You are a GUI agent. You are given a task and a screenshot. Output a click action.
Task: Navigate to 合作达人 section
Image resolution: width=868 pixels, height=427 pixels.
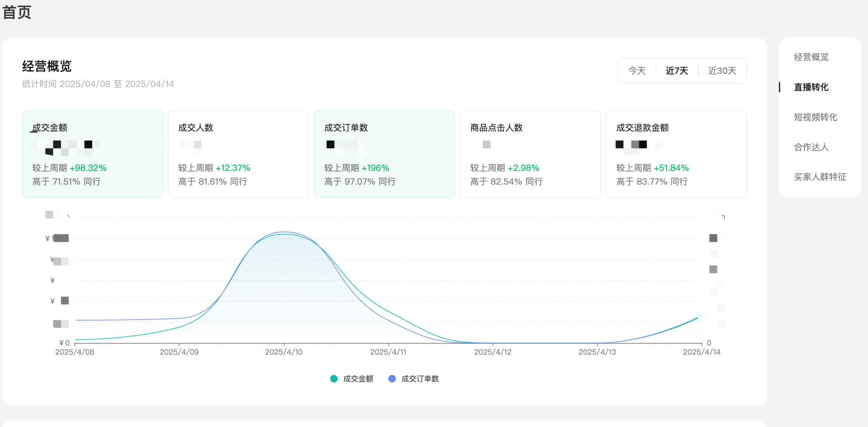(811, 147)
